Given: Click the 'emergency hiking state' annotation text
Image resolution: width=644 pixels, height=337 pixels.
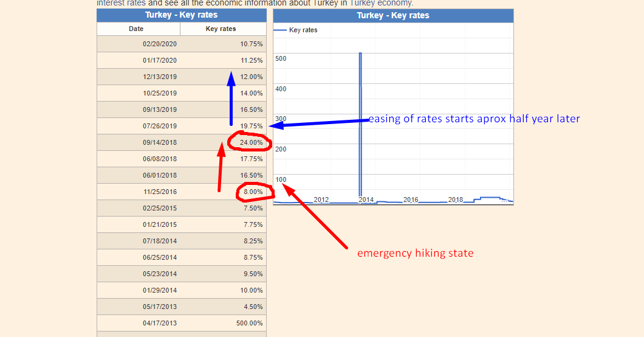Looking at the screenshot, I should pyautogui.click(x=415, y=253).
